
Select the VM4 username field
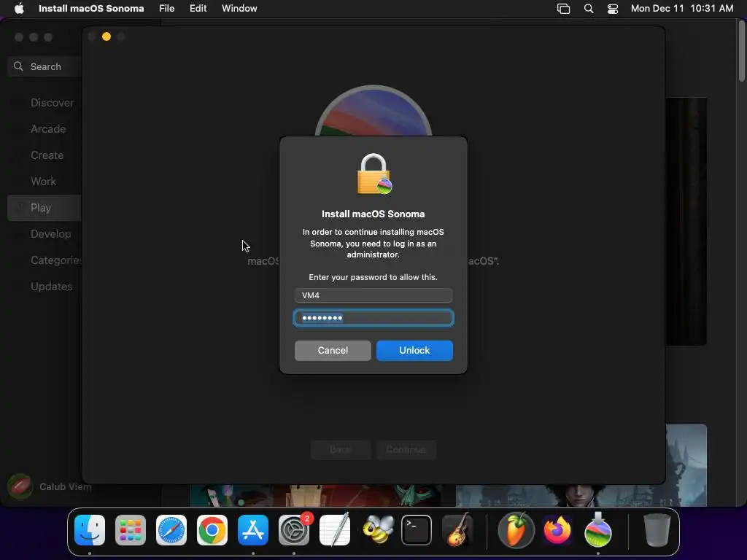coord(373,295)
